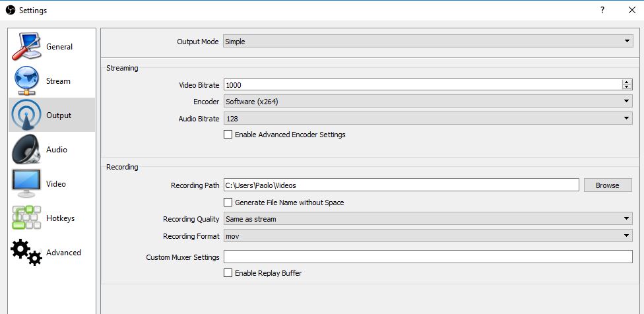This screenshot has width=644, height=314.
Task: Expand Recording Quality dropdown
Action: 428,219
